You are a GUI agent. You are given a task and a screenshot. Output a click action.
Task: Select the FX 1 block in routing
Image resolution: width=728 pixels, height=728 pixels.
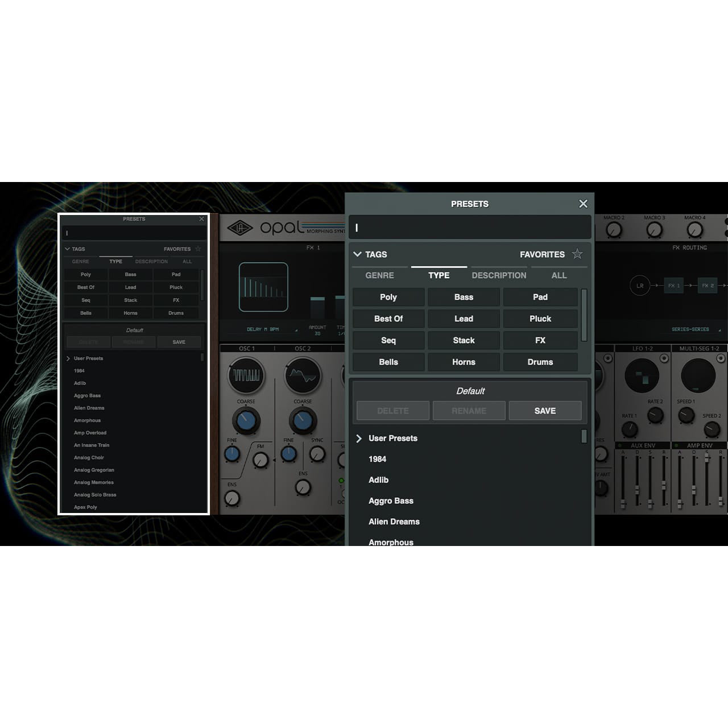673,286
